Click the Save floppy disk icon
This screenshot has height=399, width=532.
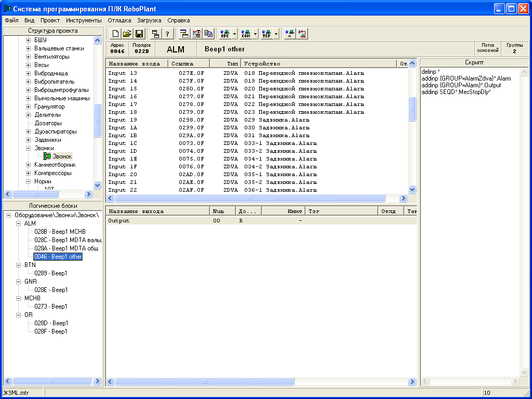(139, 34)
